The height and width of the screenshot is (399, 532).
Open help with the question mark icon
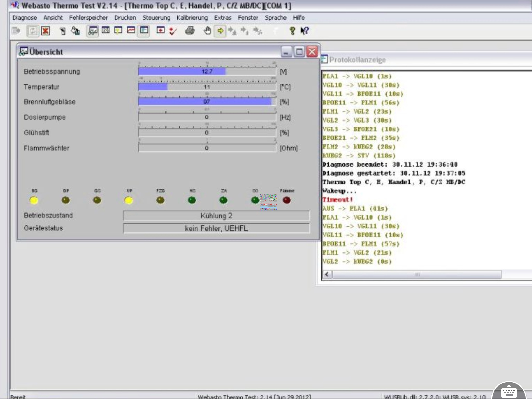click(x=292, y=31)
